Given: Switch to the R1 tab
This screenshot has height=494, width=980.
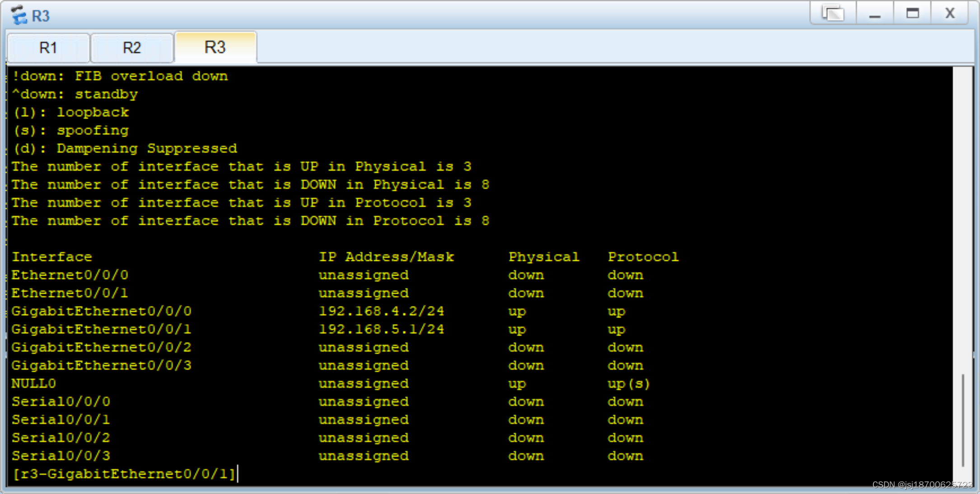Looking at the screenshot, I should (48, 47).
